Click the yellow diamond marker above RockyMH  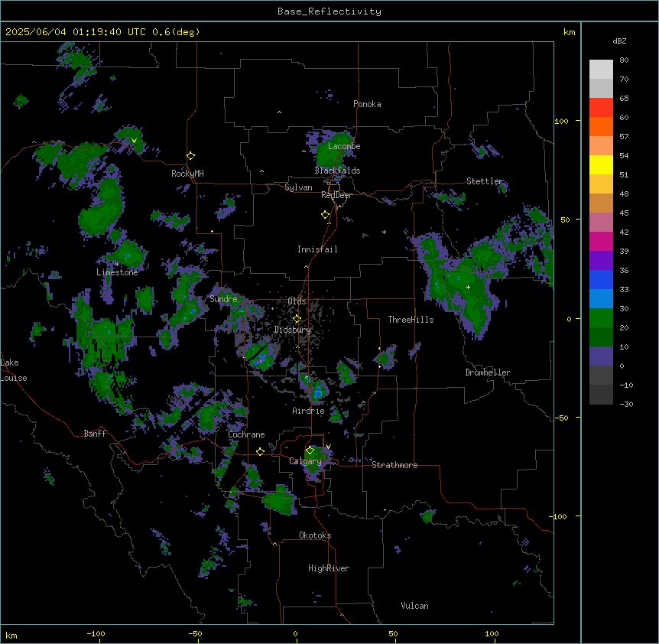pyautogui.click(x=191, y=156)
